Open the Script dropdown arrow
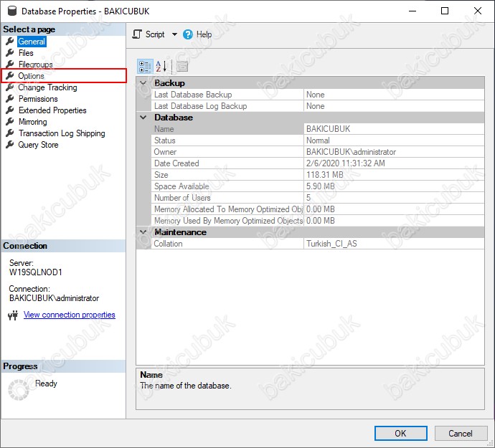Viewport: 495px width, 448px height. (x=174, y=34)
